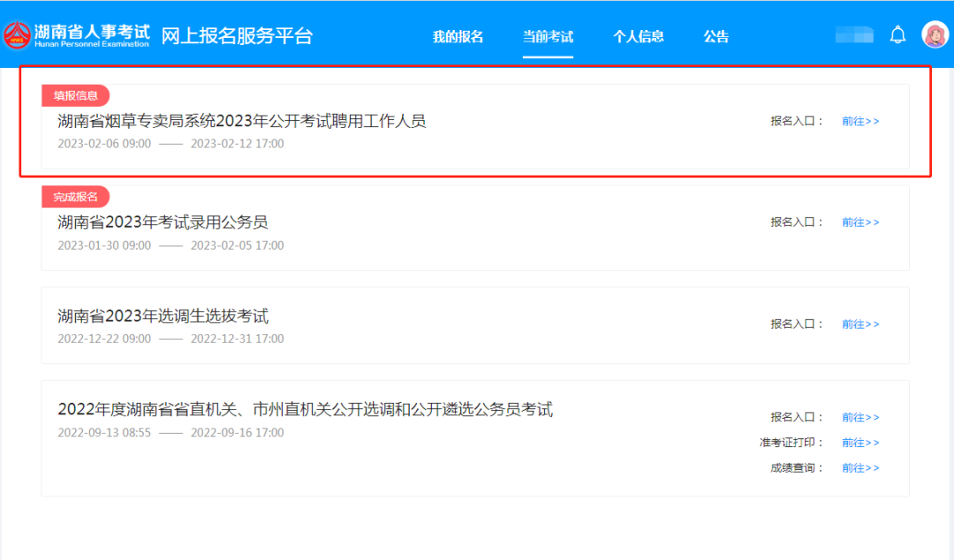Switch to the 当前考试 tab

pyautogui.click(x=548, y=37)
